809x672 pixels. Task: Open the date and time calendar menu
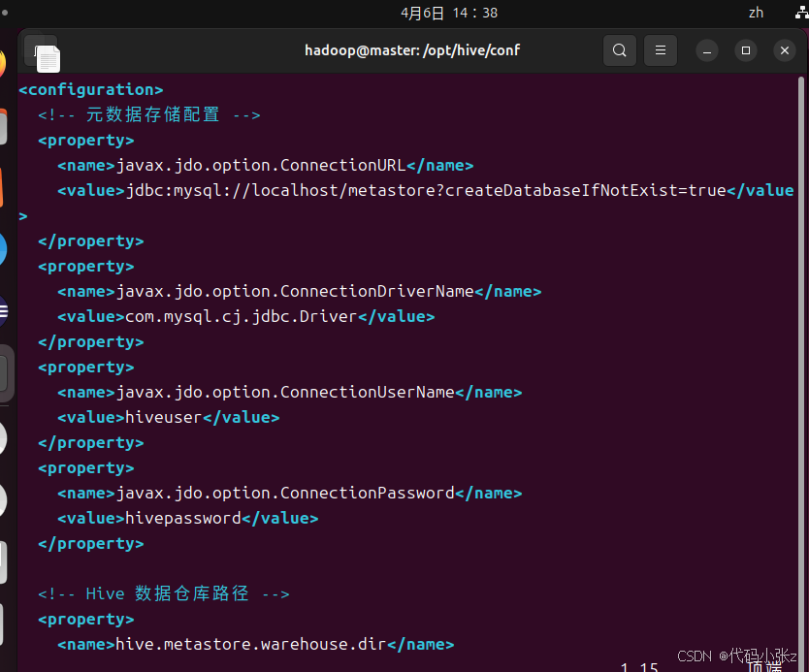click(448, 13)
